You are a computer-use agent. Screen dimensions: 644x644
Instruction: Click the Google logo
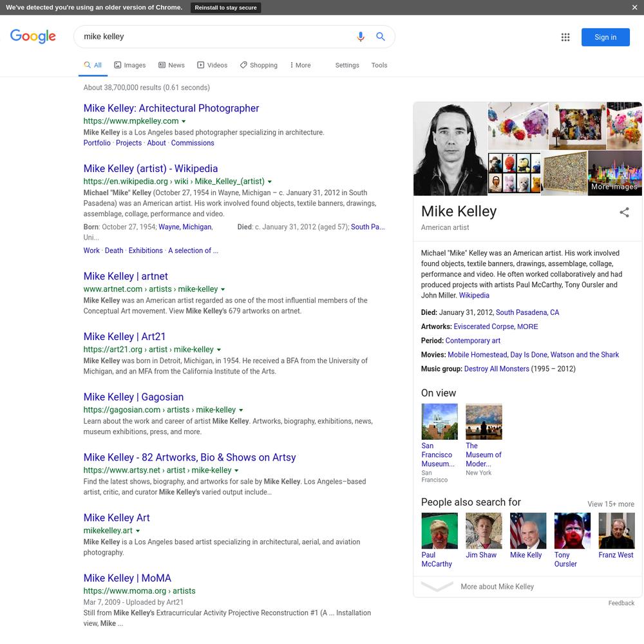[33, 36]
